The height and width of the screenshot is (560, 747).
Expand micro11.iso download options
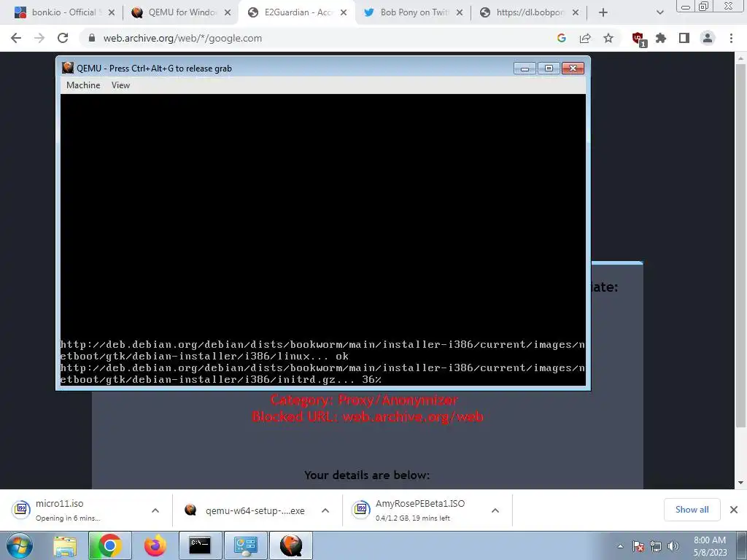(x=155, y=510)
